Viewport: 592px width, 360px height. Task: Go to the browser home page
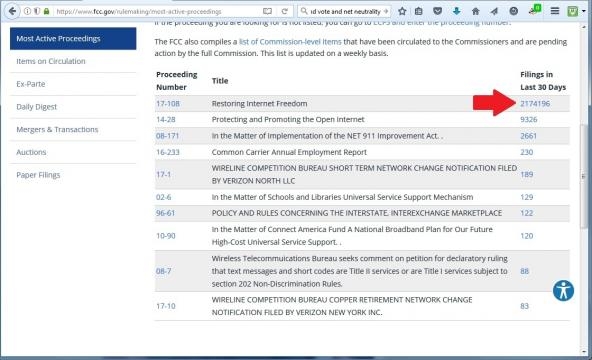click(475, 11)
